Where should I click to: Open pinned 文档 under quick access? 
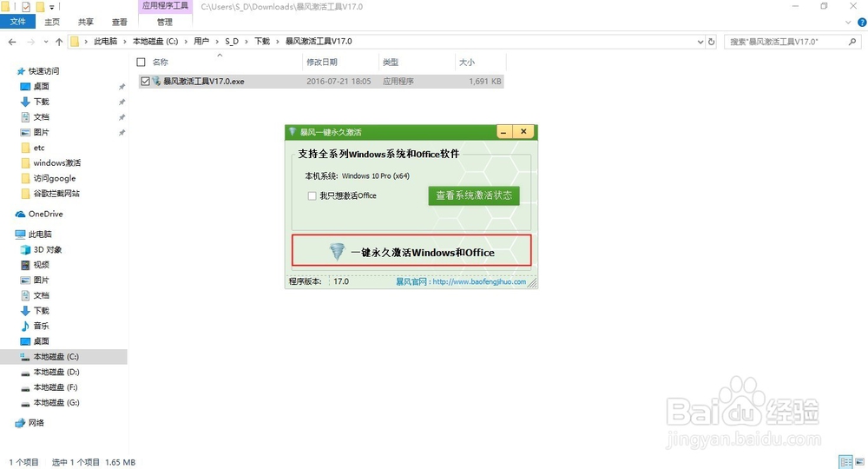(41, 117)
